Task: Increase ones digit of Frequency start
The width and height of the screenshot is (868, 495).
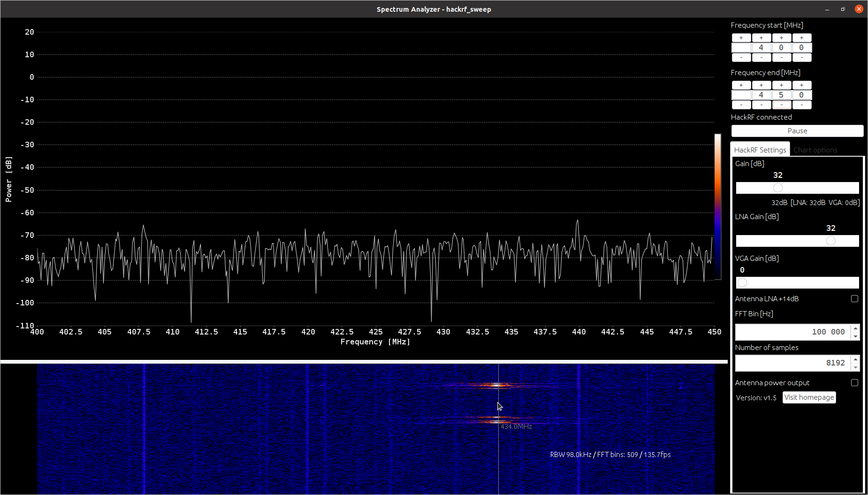Action: click(x=801, y=38)
